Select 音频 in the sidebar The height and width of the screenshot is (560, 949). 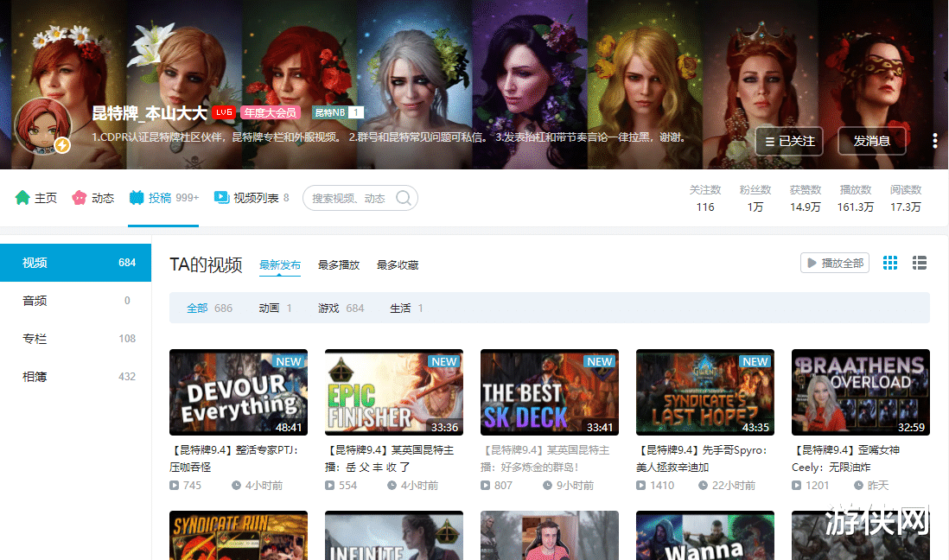point(76,301)
